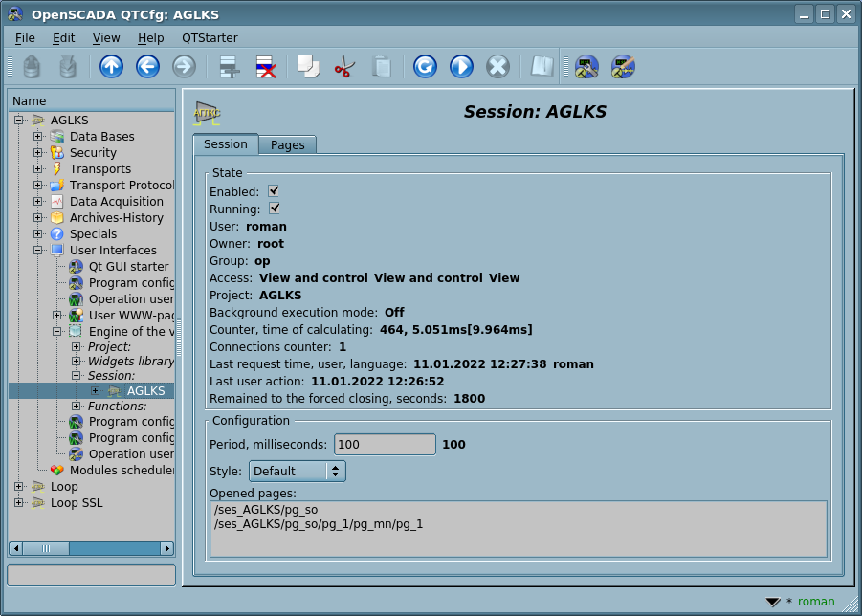Screen dimensions: 862x616
Task: Select the Session tab
Action: tap(226, 144)
